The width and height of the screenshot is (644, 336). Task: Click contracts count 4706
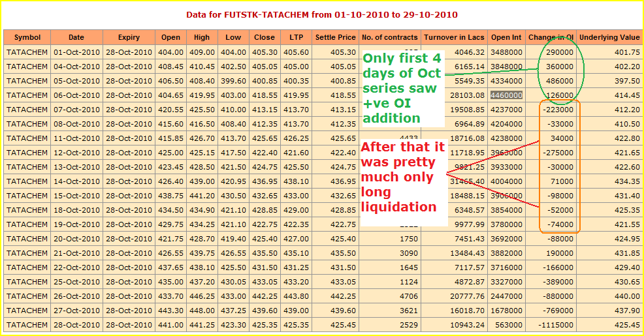tap(409, 296)
